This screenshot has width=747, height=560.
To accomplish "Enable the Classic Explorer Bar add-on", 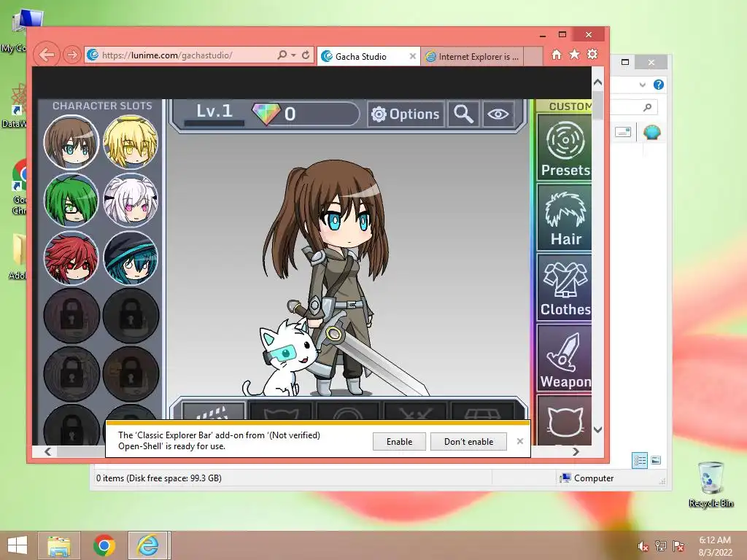I will pyautogui.click(x=399, y=441).
